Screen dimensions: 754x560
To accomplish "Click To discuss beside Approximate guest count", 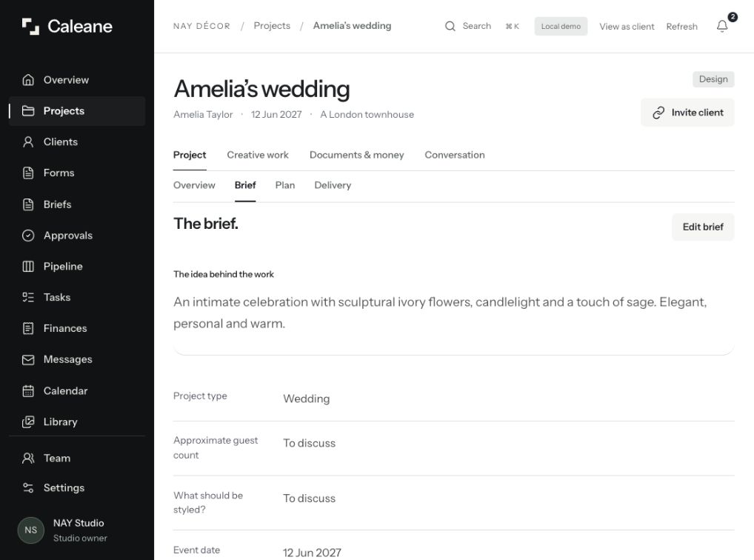I will point(309,443).
